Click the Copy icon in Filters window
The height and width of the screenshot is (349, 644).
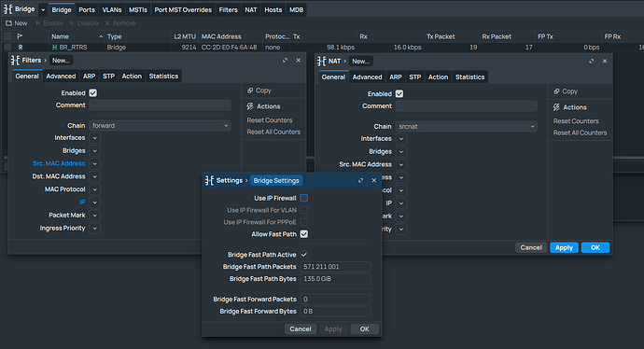pyautogui.click(x=250, y=91)
